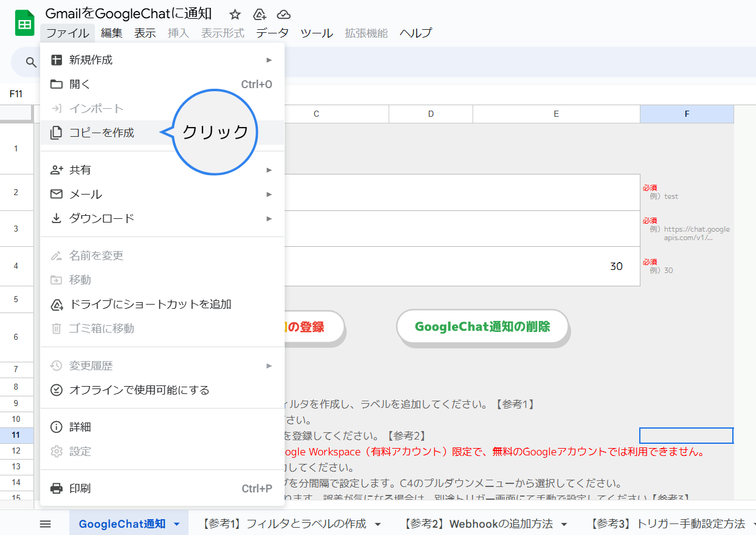756x535 pixels.
Task: Open GoogleChat通知 tab dropdown arrow
Action: click(176, 524)
